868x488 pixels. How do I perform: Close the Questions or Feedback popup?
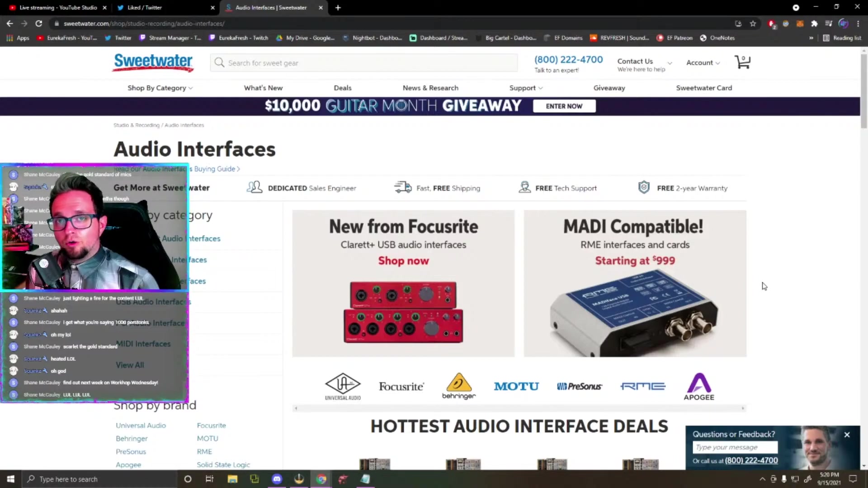tap(847, 435)
